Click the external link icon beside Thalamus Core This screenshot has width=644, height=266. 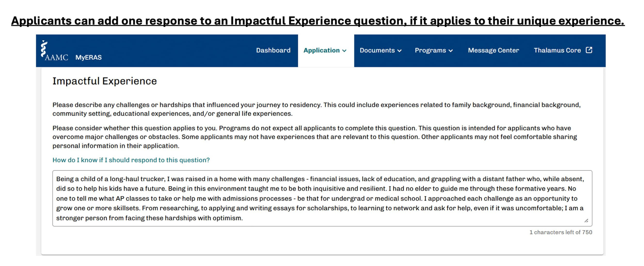(589, 50)
